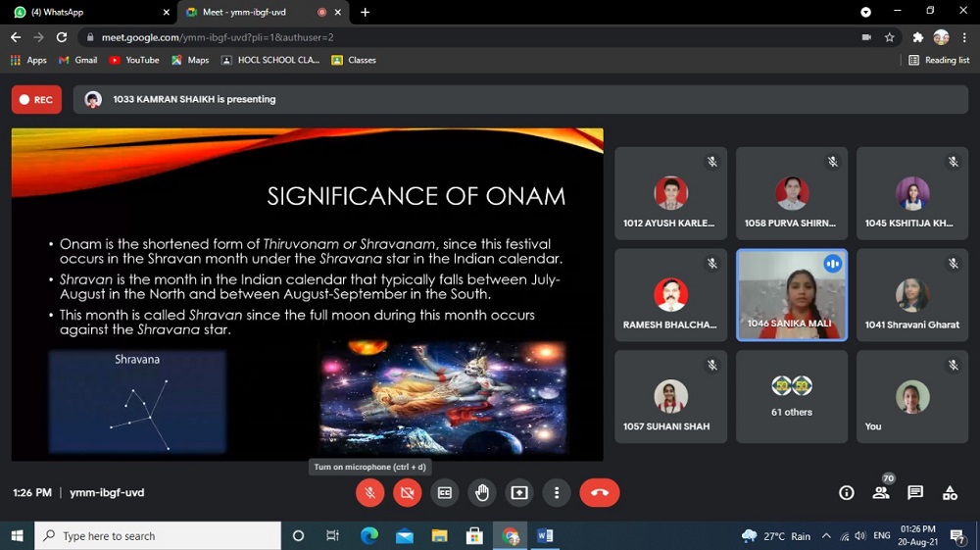Click the Present now screen icon
The height and width of the screenshot is (550, 980).
click(519, 493)
